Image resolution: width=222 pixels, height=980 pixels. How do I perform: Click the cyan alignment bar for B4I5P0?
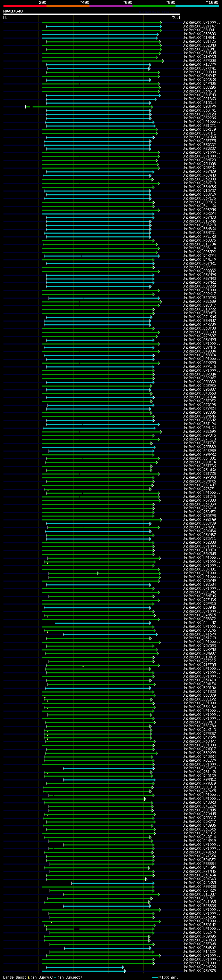[110, 634]
